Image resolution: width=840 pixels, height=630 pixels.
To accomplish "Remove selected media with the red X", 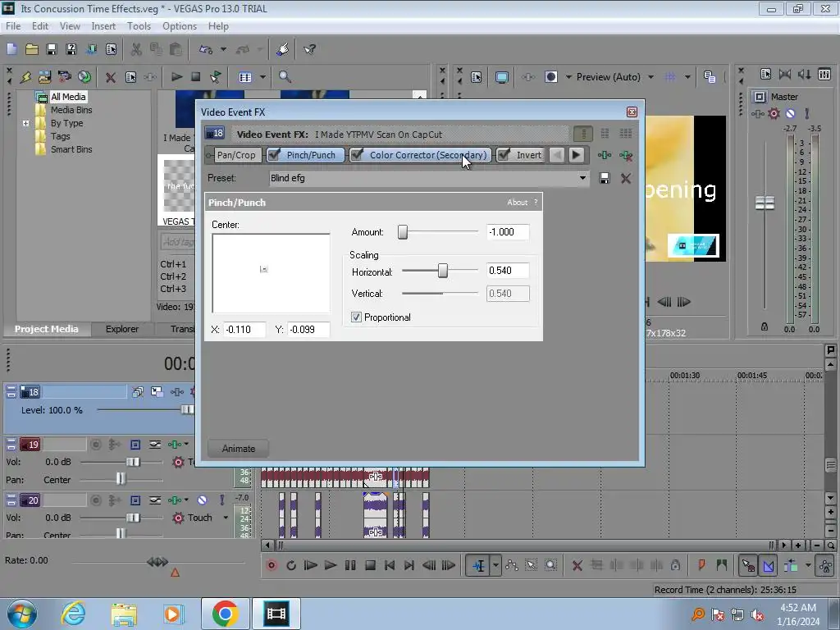I will point(111,77).
